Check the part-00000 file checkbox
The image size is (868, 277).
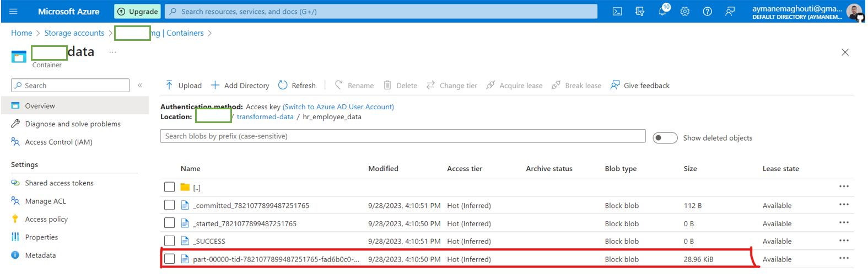pyautogui.click(x=170, y=259)
